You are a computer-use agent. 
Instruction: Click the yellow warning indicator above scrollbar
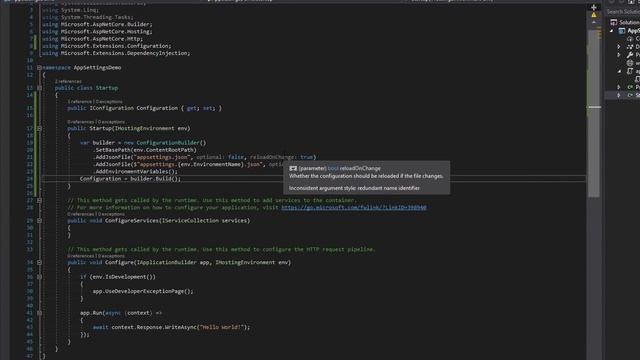pyautogui.click(x=594, y=15)
